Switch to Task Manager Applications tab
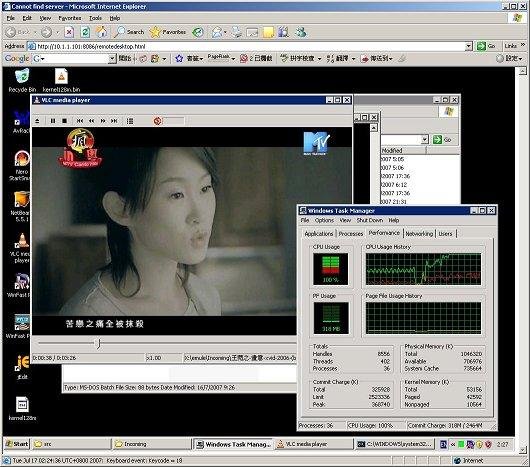 318,234
